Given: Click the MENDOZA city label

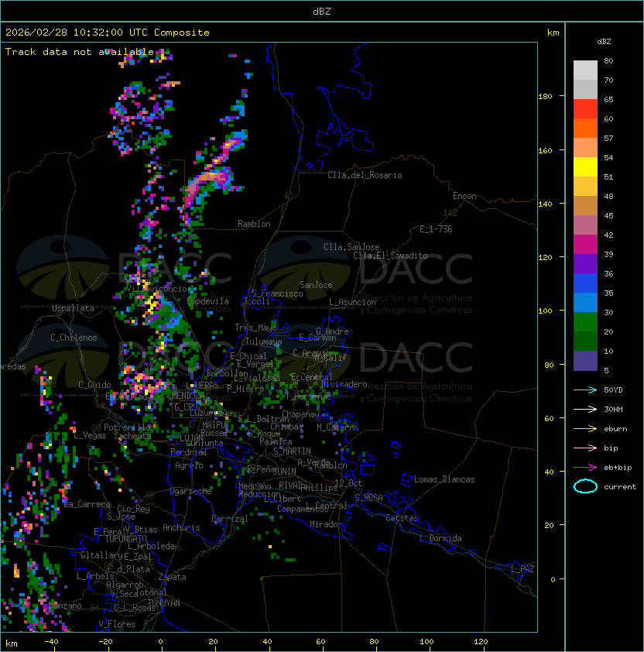Looking at the screenshot, I should 188,395.
